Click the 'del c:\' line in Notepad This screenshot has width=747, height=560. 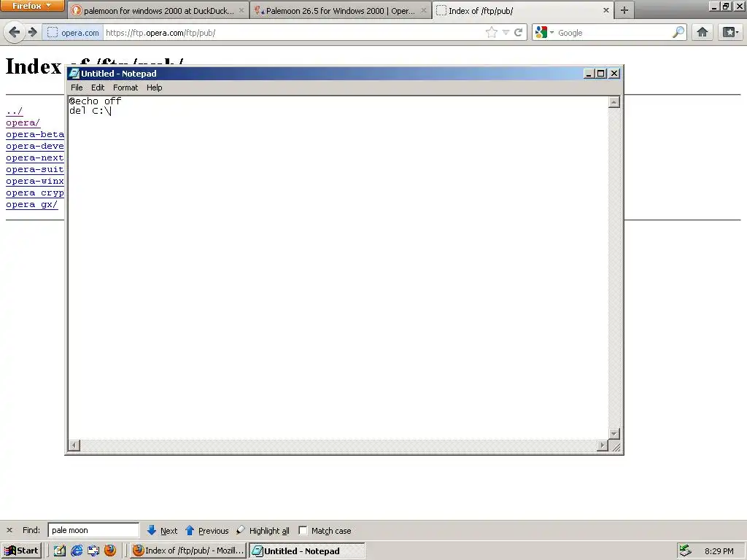pos(90,111)
